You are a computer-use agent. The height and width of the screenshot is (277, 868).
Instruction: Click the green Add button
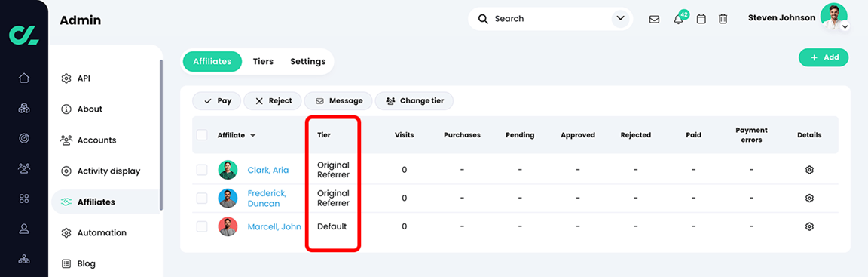click(x=823, y=57)
